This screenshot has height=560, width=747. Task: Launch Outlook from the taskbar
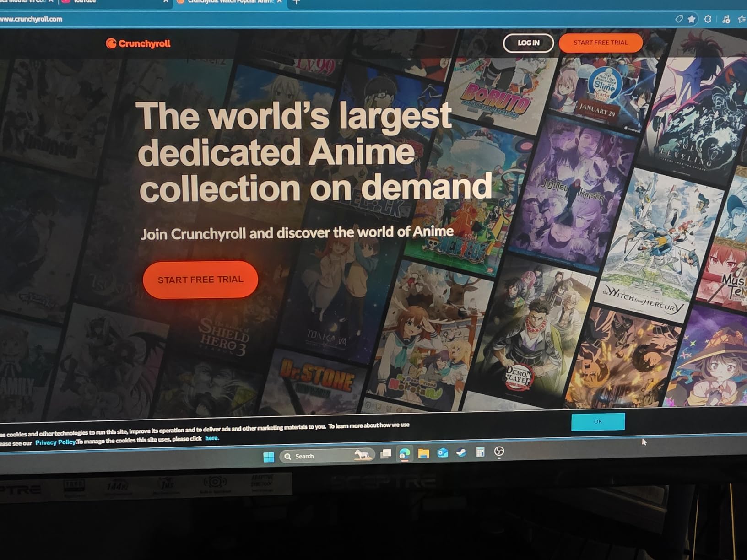443,452
